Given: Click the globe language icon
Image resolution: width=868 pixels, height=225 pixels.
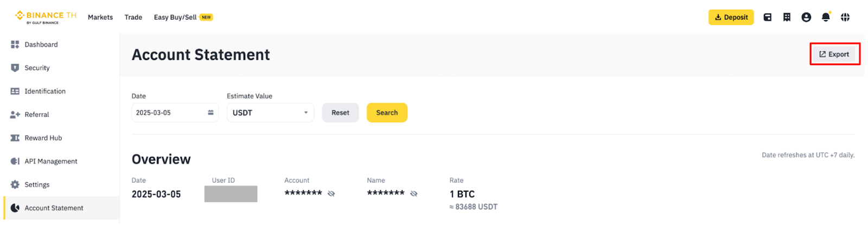Looking at the screenshot, I should [845, 17].
